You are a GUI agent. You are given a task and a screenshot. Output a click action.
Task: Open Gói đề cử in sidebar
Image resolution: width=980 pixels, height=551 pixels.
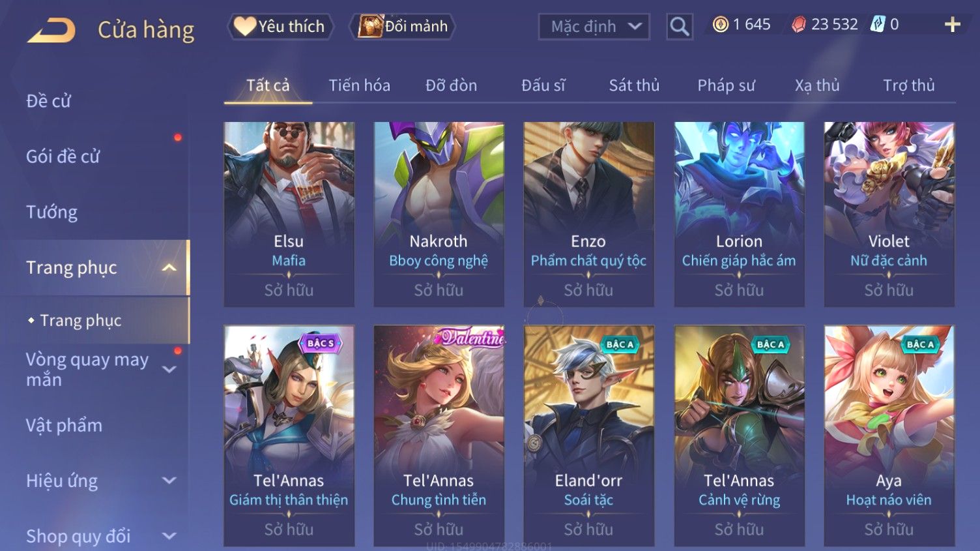[63, 156]
